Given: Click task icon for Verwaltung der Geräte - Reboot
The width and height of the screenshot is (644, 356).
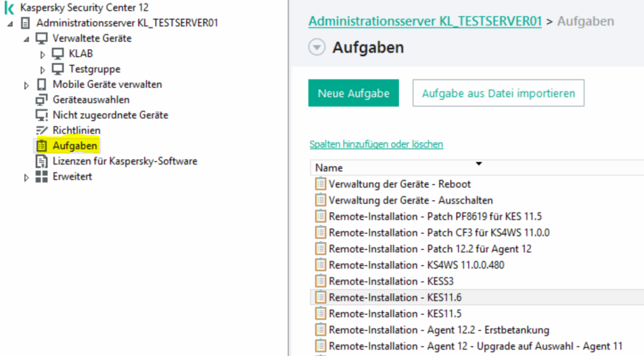Looking at the screenshot, I should click(321, 184).
